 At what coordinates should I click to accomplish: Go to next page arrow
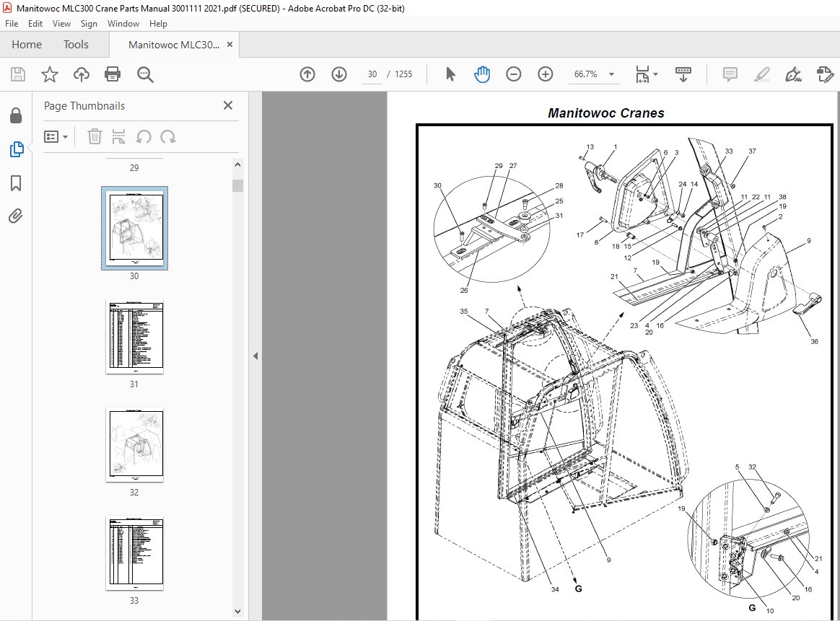(x=339, y=74)
